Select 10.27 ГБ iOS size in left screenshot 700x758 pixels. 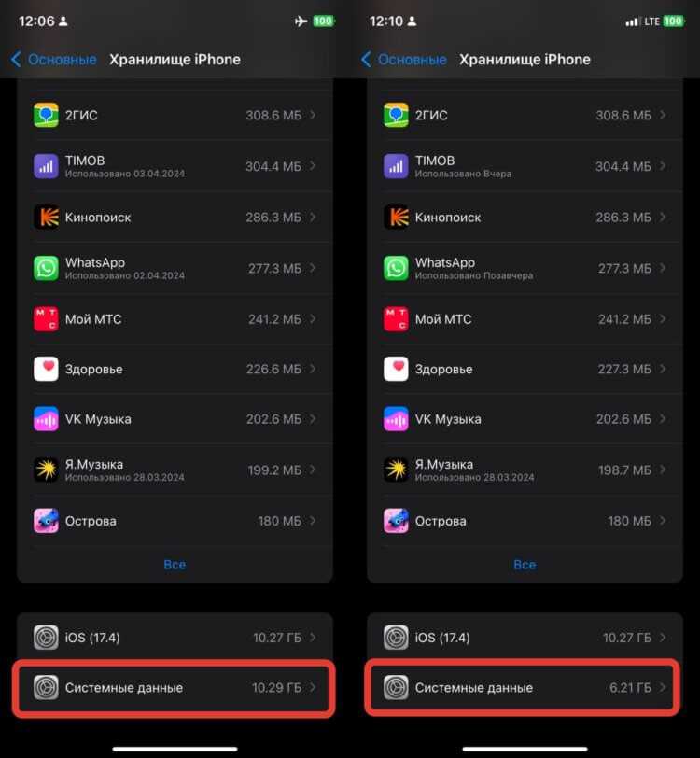coord(277,638)
